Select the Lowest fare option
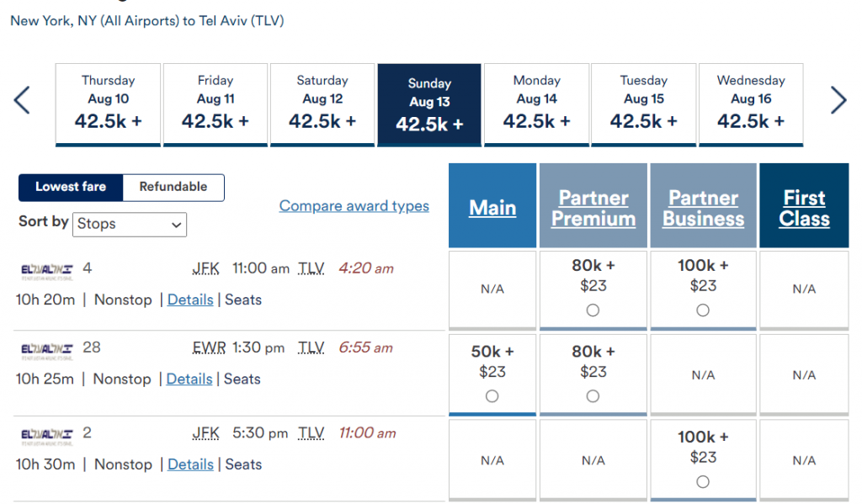 (x=71, y=187)
